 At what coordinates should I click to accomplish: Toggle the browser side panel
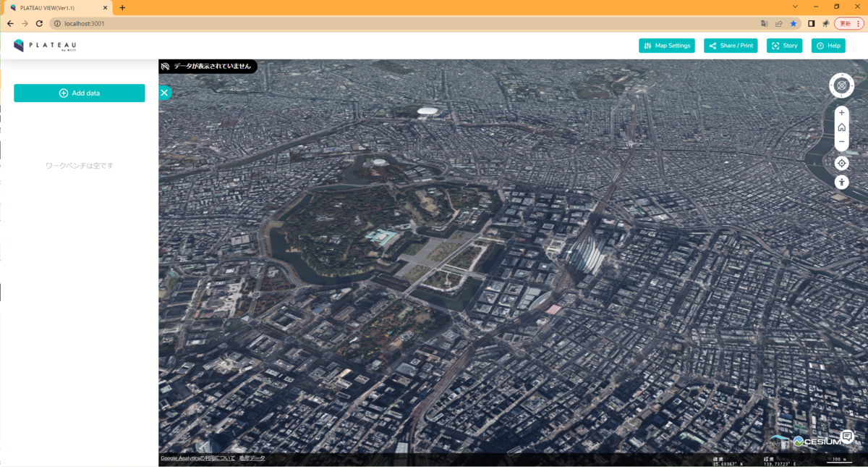pos(811,23)
